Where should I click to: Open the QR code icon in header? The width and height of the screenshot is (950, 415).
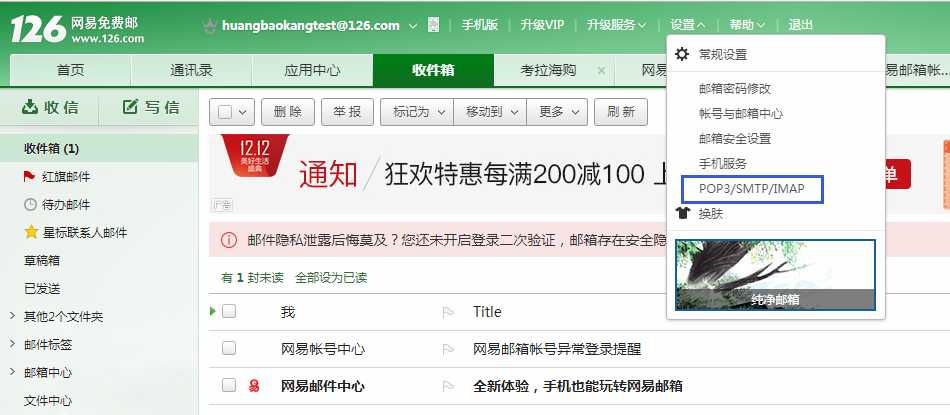coord(433,25)
